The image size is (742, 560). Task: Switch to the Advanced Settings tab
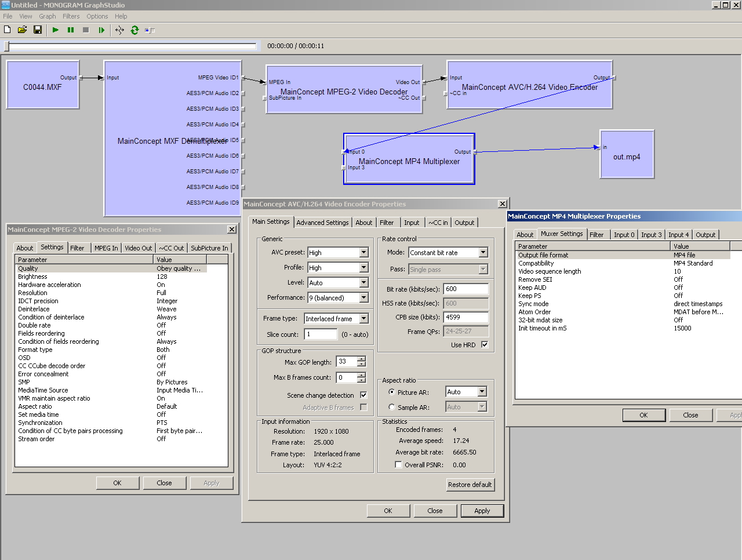click(x=322, y=223)
